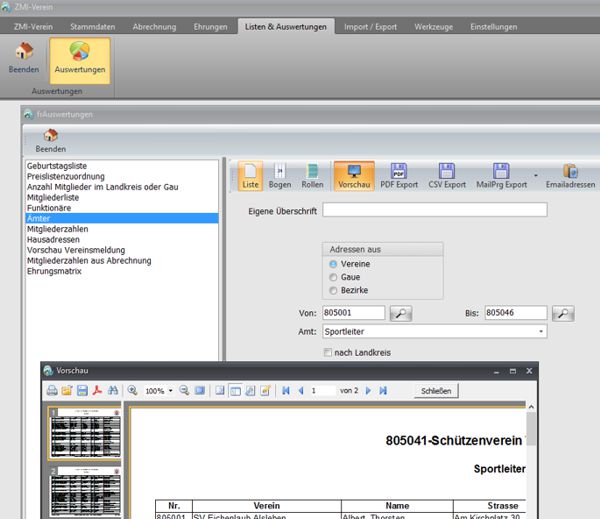Click the Emailadressen icon
The width and height of the screenshot is (600, 519).
point(570,176)
